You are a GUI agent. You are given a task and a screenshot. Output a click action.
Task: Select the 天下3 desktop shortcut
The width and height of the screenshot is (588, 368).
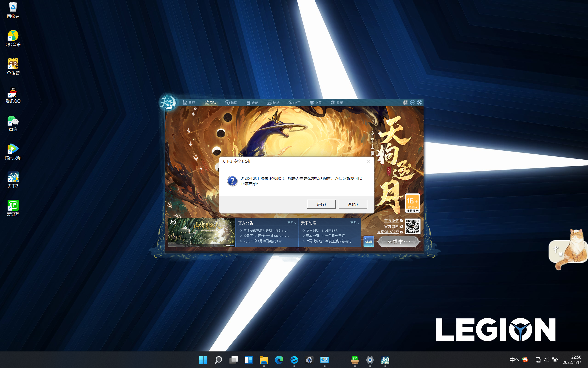(x=13, y=180)
